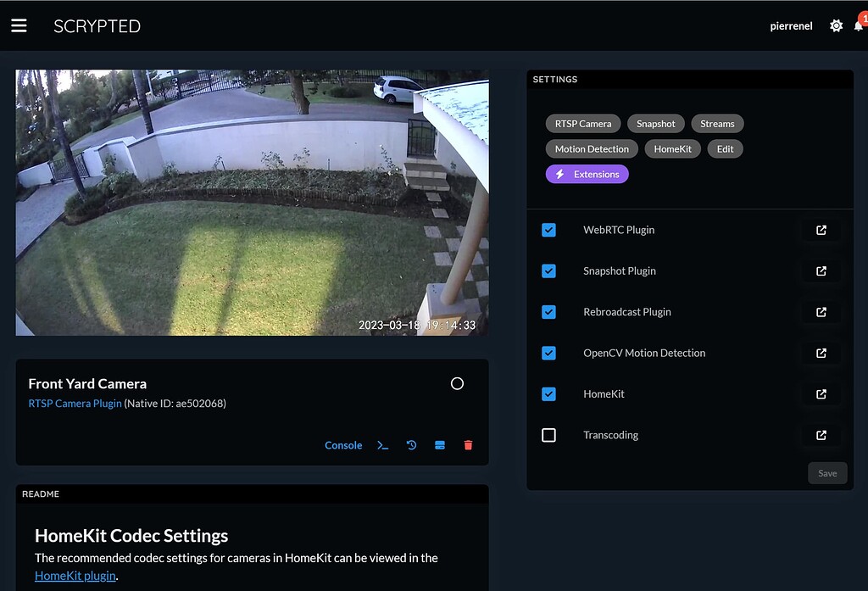Open the HomeKit plugin readme link
Image resolution: width=868 pixels, height=591 pixels.
(x=75, y=576)
